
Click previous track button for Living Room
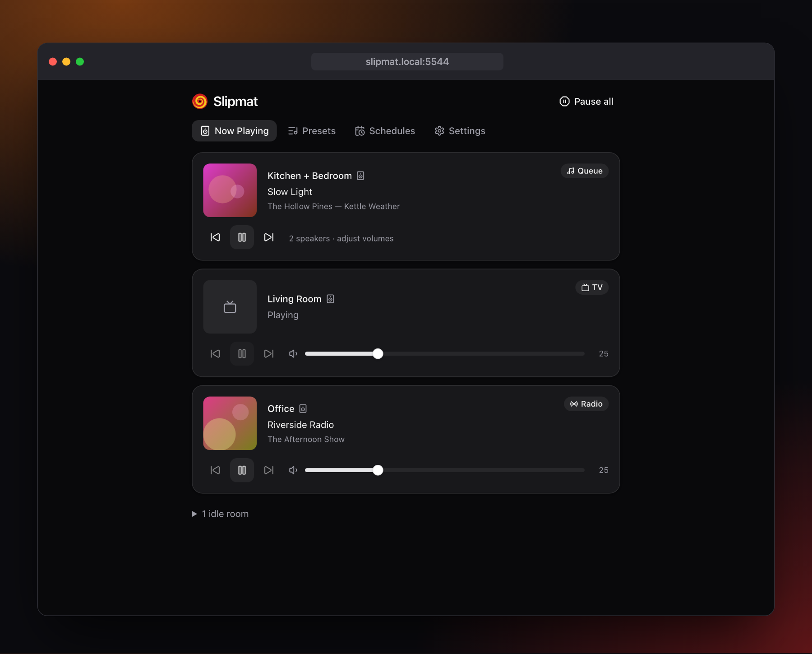[x=215, y=354]
